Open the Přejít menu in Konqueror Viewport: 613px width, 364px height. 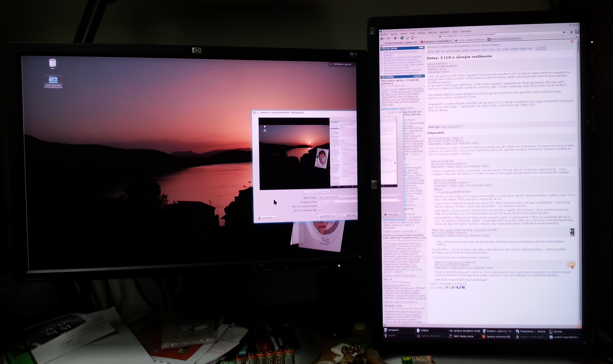pos(412,33)
